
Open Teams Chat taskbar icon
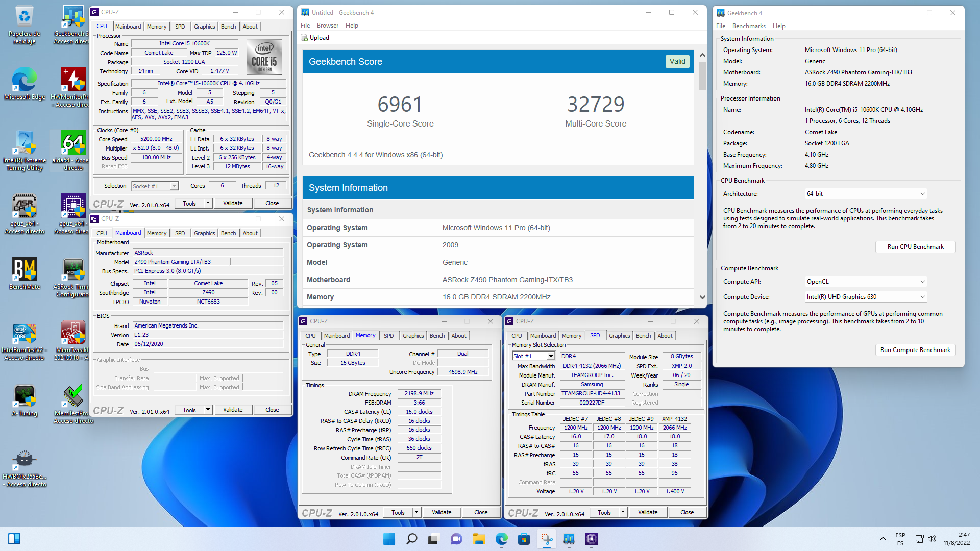point(456,539)
